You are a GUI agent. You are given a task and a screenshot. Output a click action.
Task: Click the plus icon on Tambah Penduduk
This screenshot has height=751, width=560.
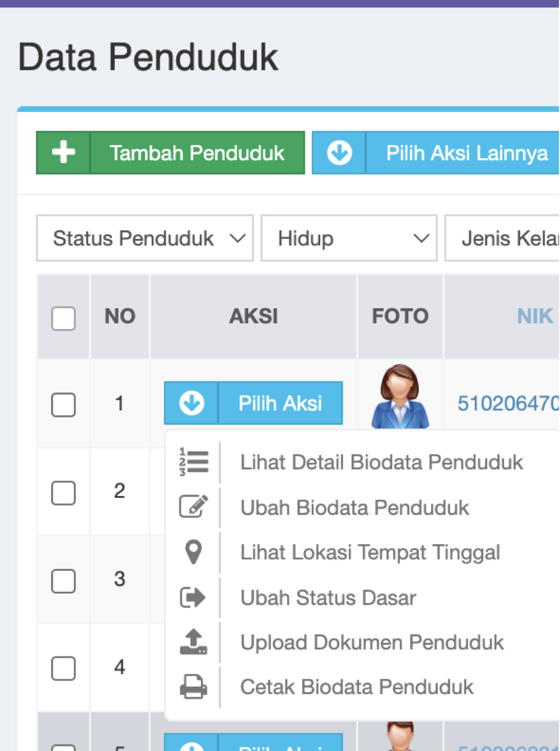point(63,152)
